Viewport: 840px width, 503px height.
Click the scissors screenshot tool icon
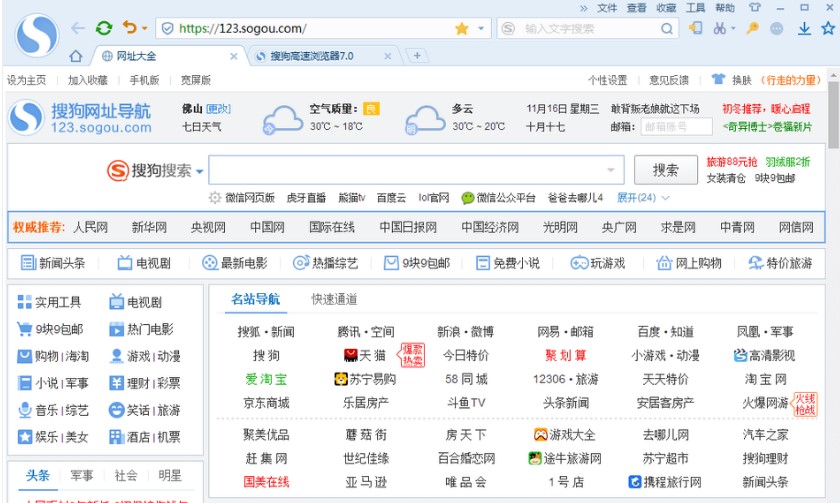[719, 29]
